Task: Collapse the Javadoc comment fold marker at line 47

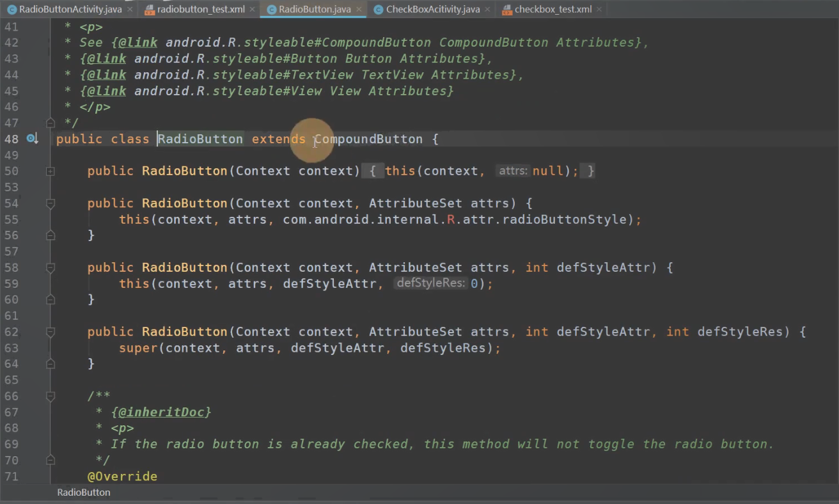Action: [x=51, y=123]
